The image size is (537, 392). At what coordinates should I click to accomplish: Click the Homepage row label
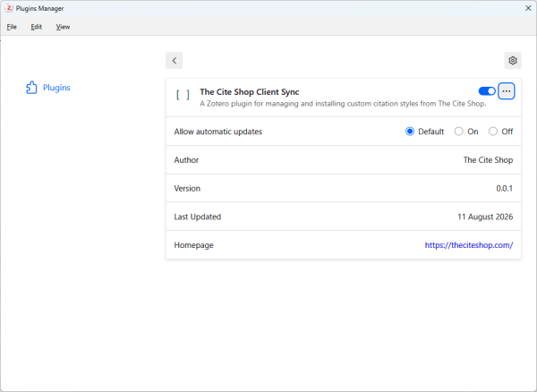(193, 245)
